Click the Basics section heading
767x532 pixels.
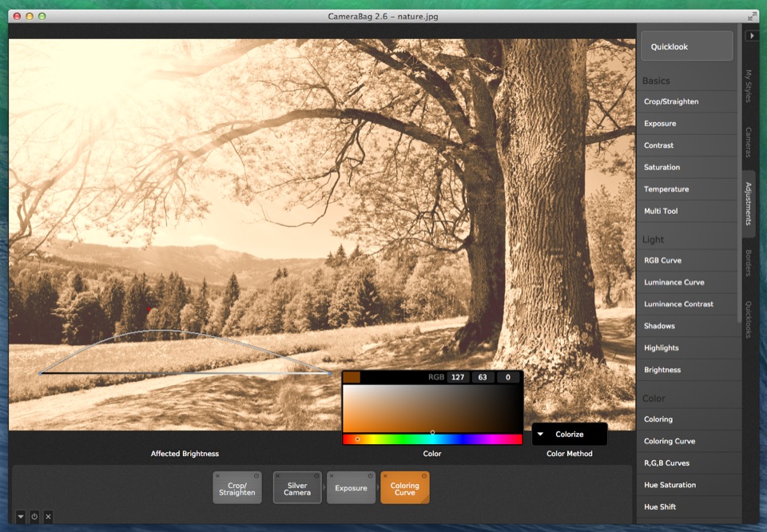point(656,81)
